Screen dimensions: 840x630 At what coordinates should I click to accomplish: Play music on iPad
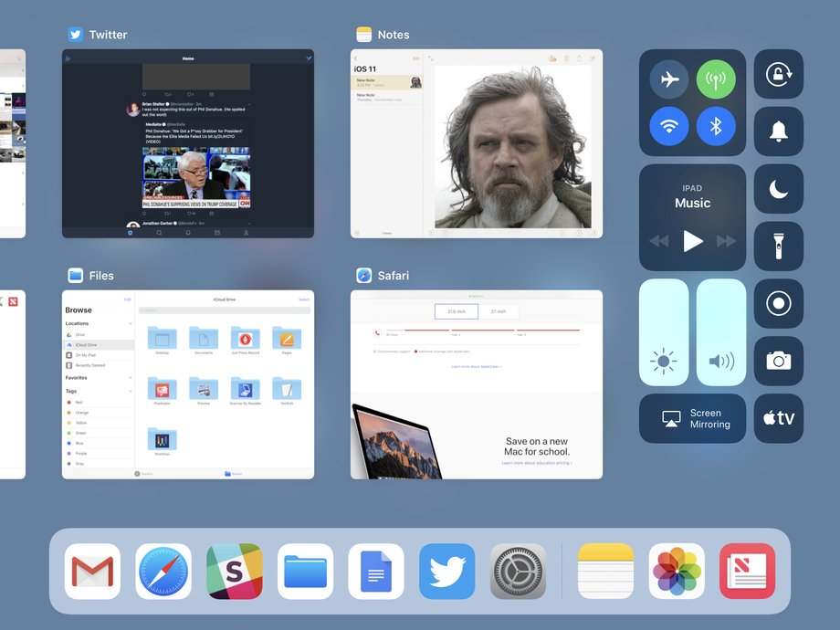point(693,241)
